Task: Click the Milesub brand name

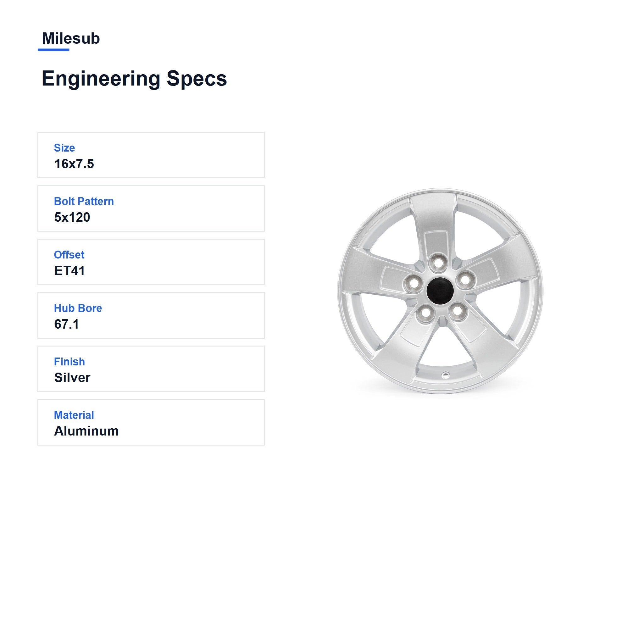Action: pos(71,38)
